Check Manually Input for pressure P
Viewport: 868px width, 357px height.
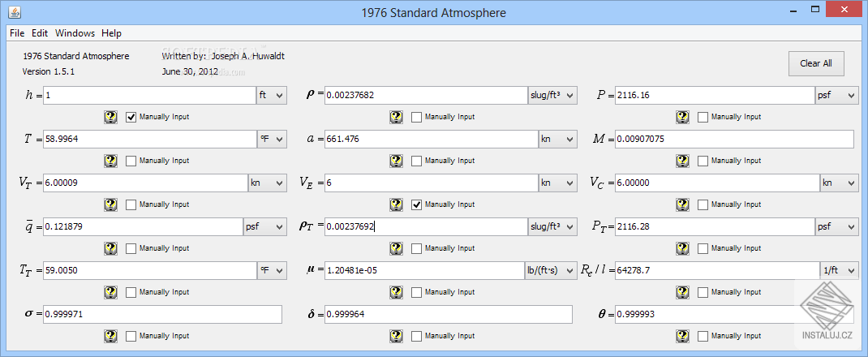tap(703, 117)
